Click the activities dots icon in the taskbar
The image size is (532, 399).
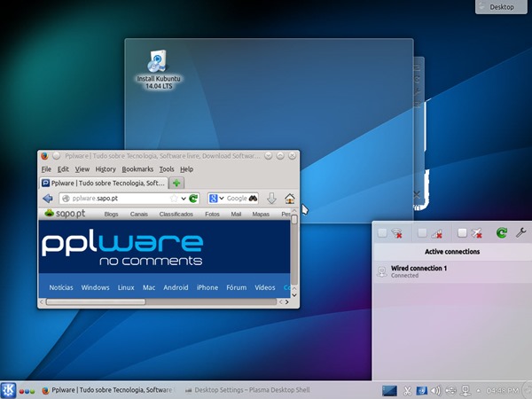tap(27, 391)
